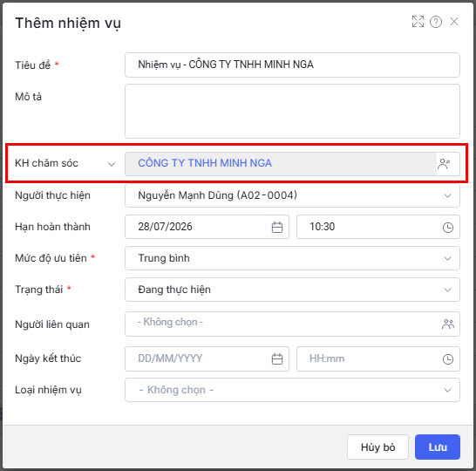Screen dimensions: 476x471
Task: Open the Mức độ ưu tiên dropdown
Action: click(x=292, y=258)
